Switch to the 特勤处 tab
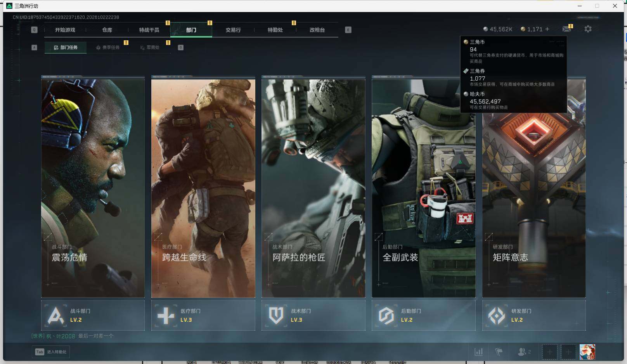This screenshot has width=627, height=364. click(x=275, y=30)
